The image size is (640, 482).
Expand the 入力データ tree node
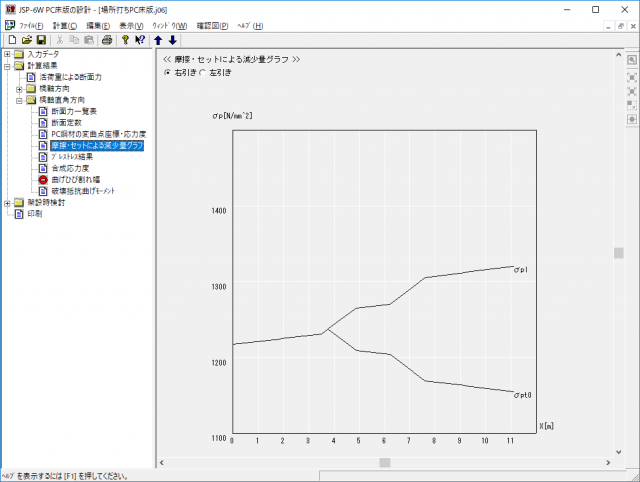click(7, 54)
